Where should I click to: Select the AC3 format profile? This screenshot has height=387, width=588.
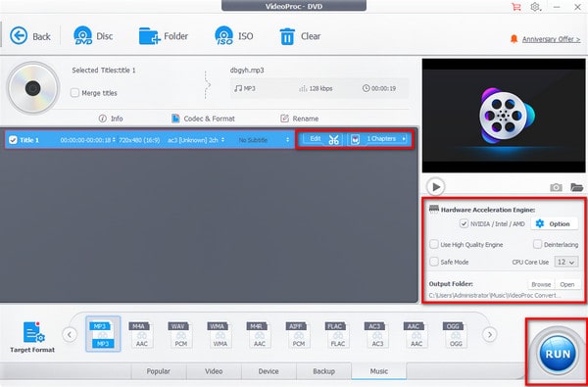pos(377,335)
